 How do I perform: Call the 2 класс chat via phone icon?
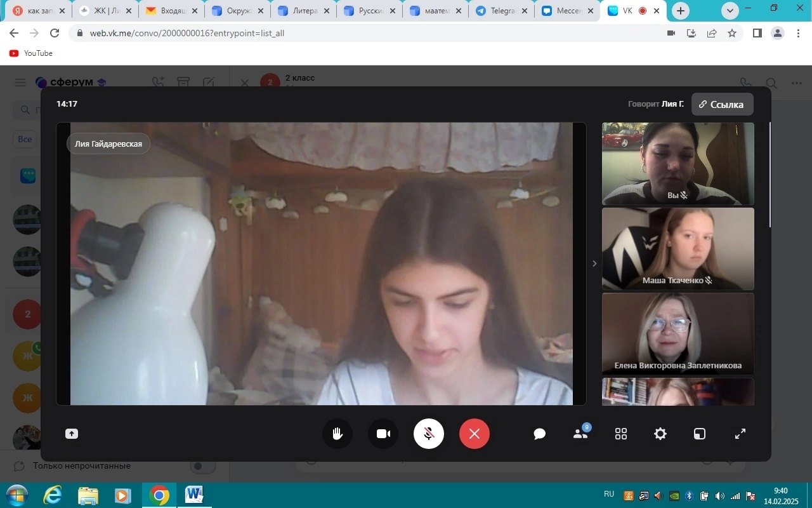[746, 83]
